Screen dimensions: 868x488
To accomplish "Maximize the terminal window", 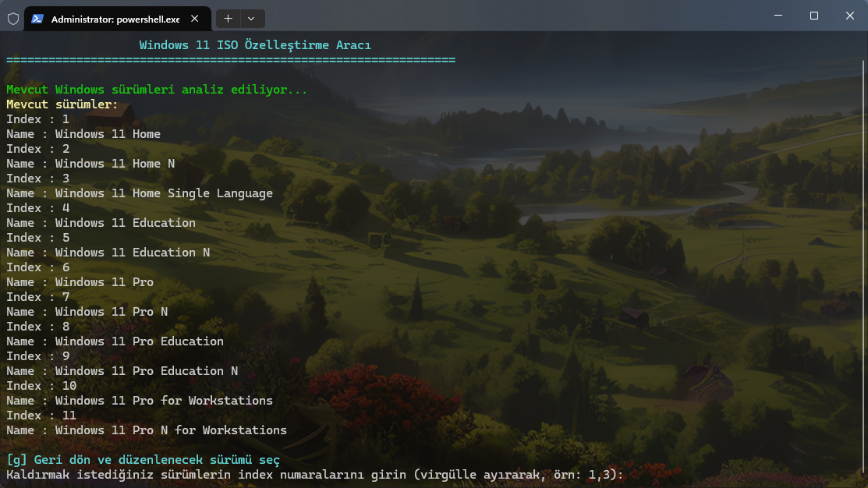I will [x=813, y=16].
